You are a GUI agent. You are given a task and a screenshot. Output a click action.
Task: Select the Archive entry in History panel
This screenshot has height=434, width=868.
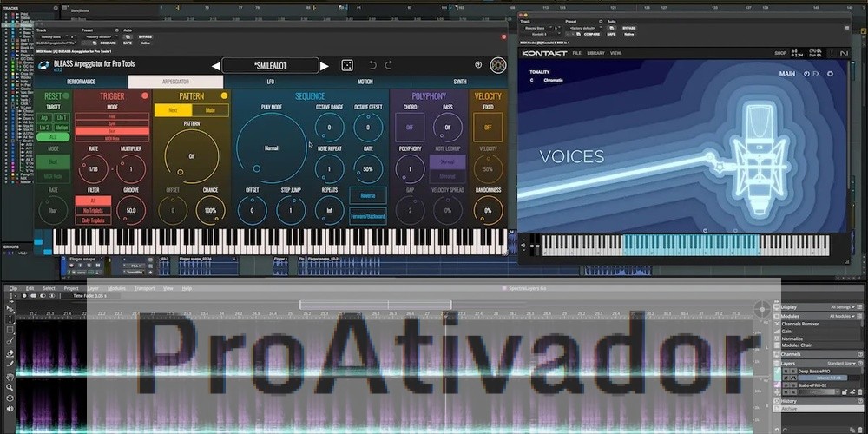pyautogui.click(x=819, y=409)
